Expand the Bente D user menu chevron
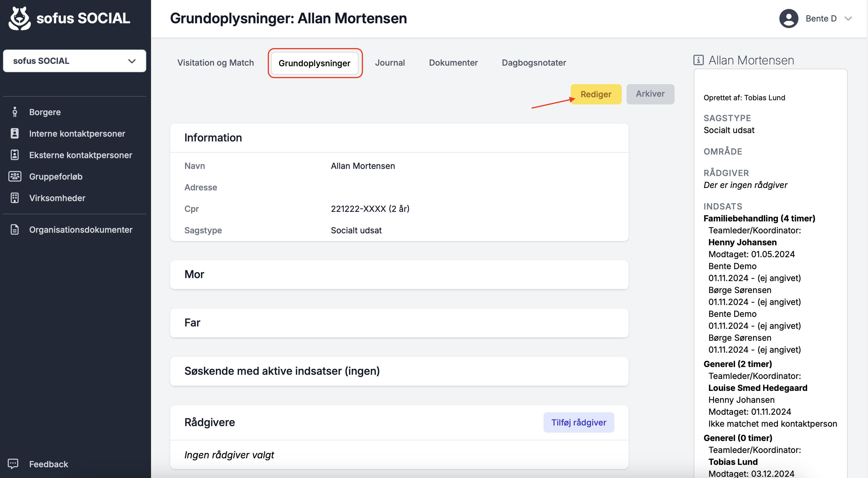The width and height of the screenshot is (868, 478). [x=848, y=18]
